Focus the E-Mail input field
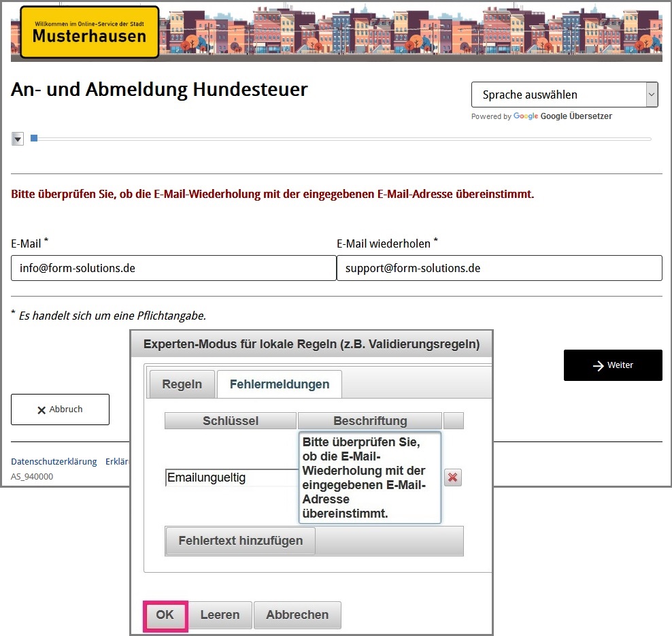Viewport: 672px width, 636px height. pos(173,268)
